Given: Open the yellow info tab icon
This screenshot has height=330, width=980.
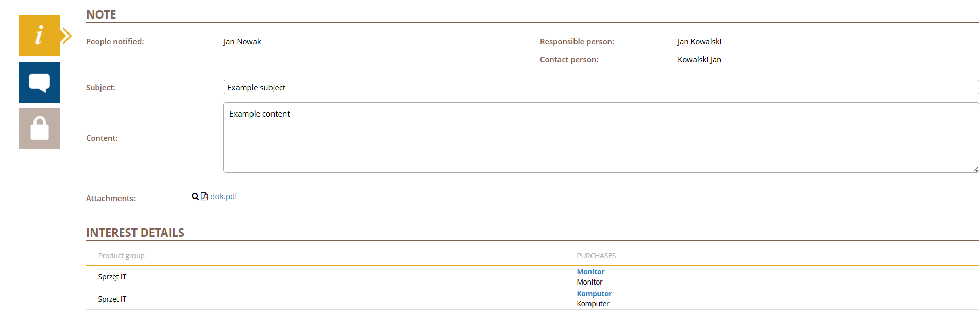Looking at the screenshot, I should 39,36.
